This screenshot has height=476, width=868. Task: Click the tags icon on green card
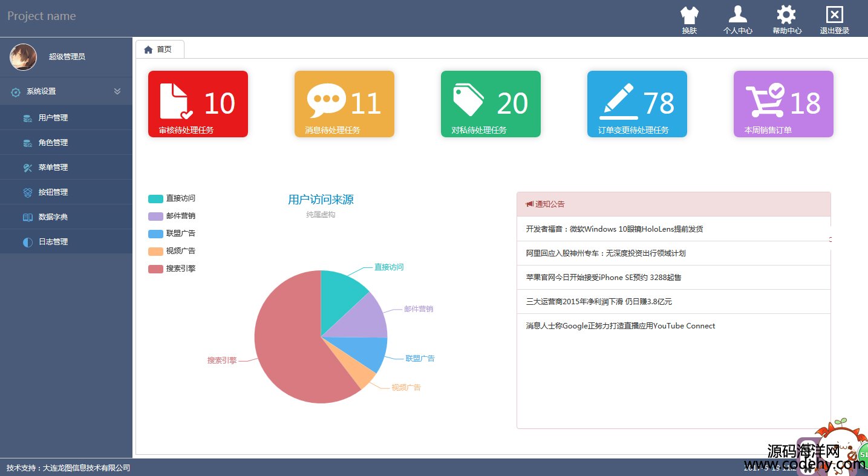tap(469, 100)
